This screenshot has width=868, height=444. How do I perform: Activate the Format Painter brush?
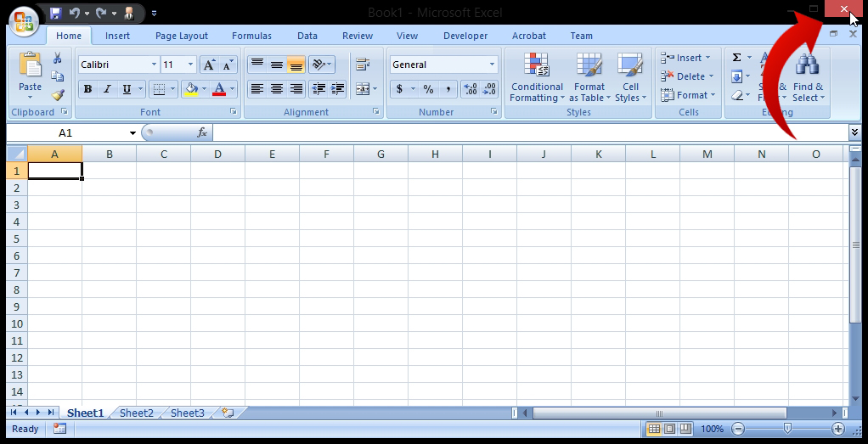58,95
